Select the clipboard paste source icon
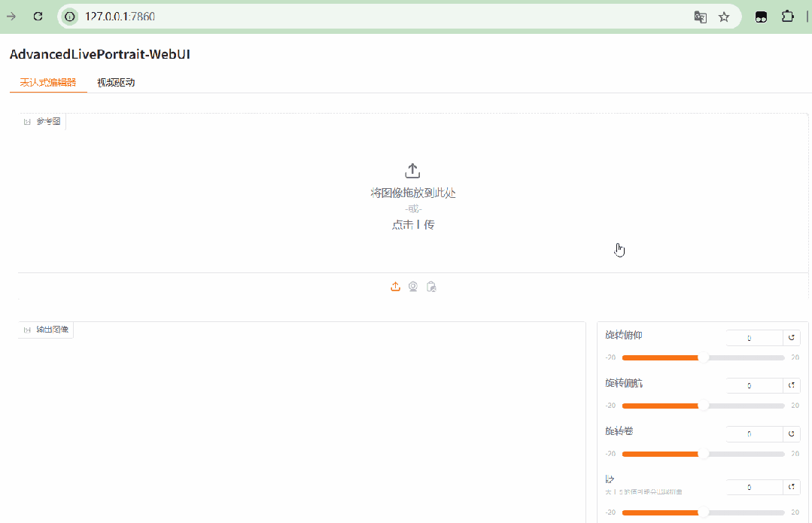This screenshot has width=812, height=523. click(431, 287)
